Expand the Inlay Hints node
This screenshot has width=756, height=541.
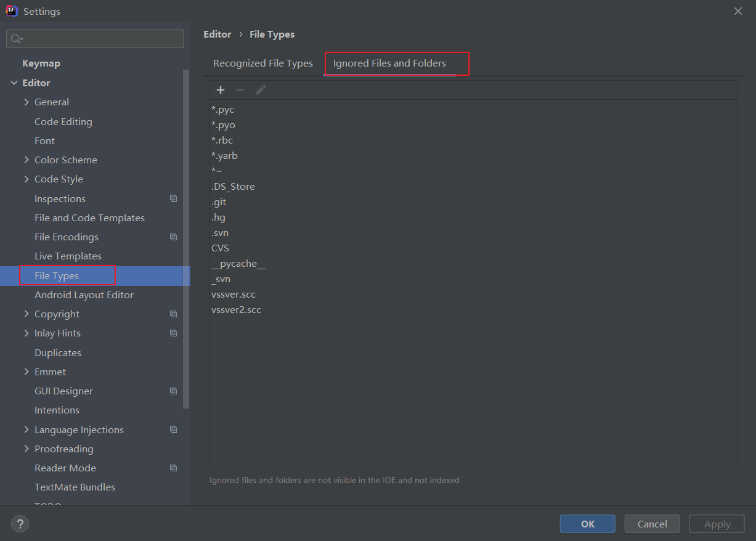tap(26, 333)
